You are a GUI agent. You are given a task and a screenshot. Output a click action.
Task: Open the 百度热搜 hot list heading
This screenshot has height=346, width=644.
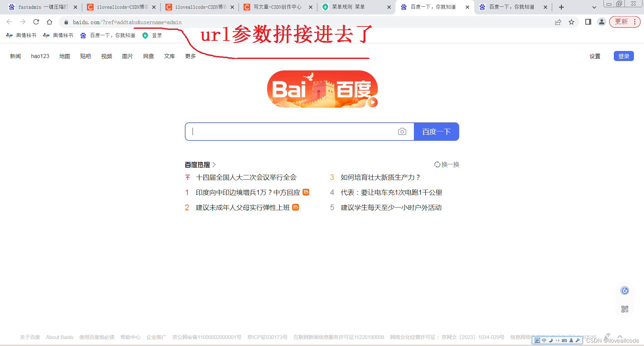(x=200, y=165)
